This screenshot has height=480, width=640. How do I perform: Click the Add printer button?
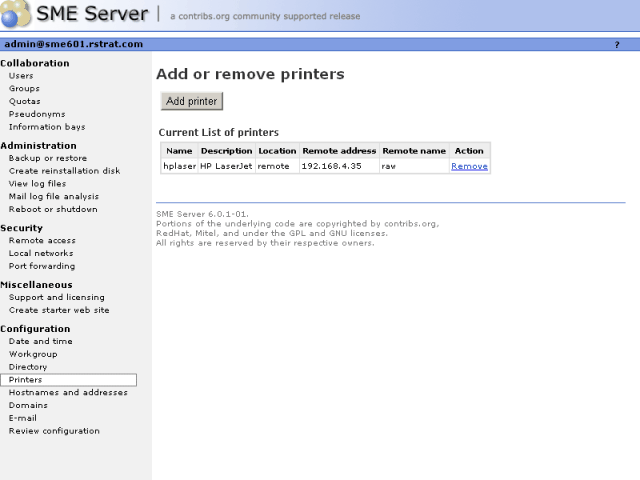pyautogui.click(x=191, y=101)
